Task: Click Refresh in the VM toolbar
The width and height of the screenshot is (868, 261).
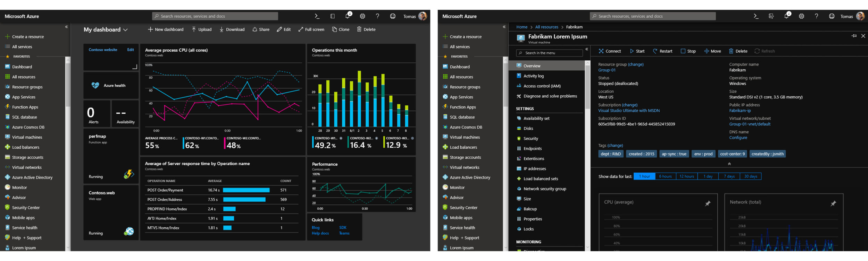Action: tap(765, 51)
